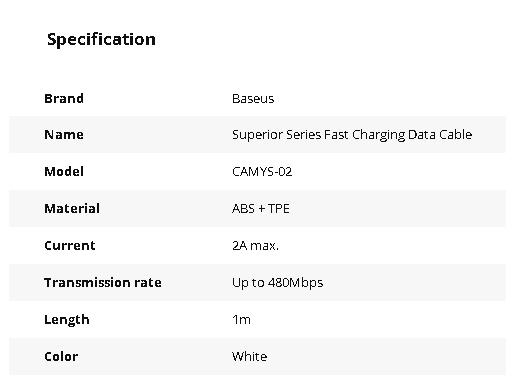Screen dimensions: 506x380
Task: Select the Name row label
Action: click(64, 135)
